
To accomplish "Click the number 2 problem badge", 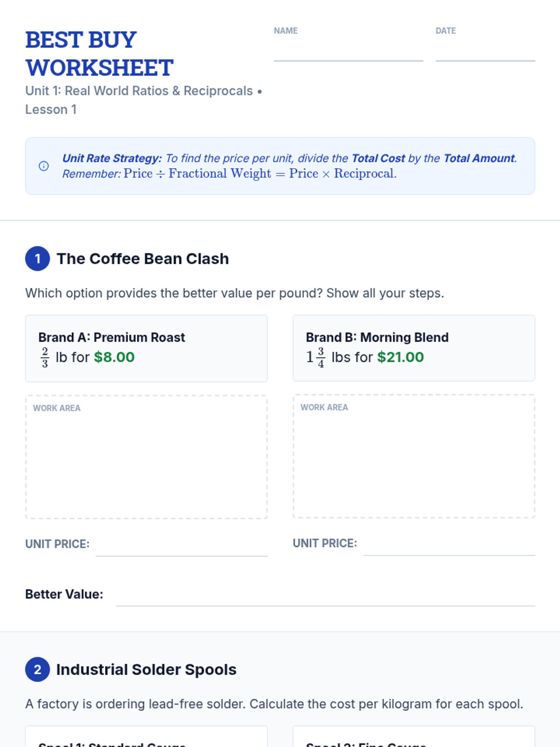I will [x=37, y=669].
